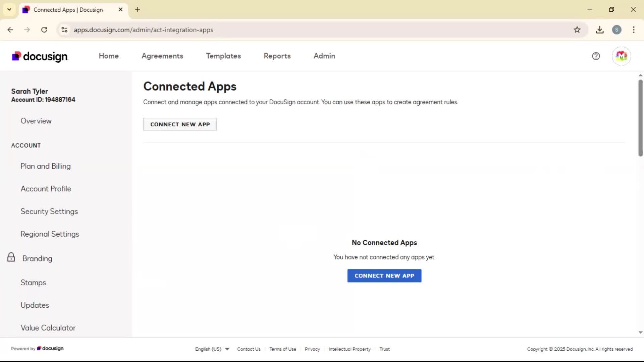Open the Privacy footer link
644x362 pixels.
pyautogui.click(x=312, y=349)
